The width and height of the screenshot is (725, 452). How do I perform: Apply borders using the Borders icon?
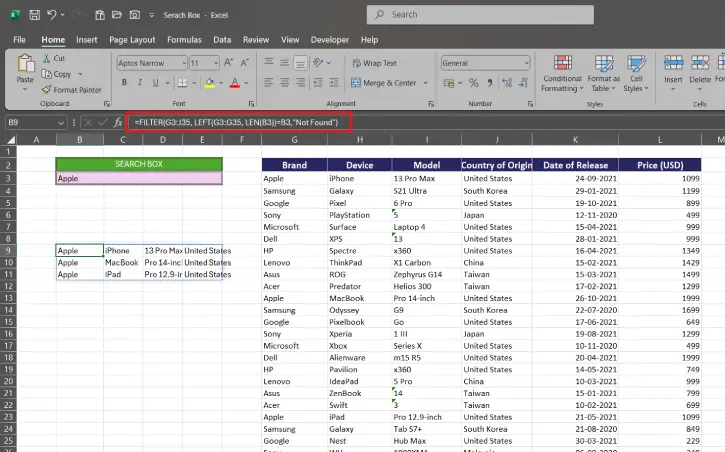tap(183, 83)
